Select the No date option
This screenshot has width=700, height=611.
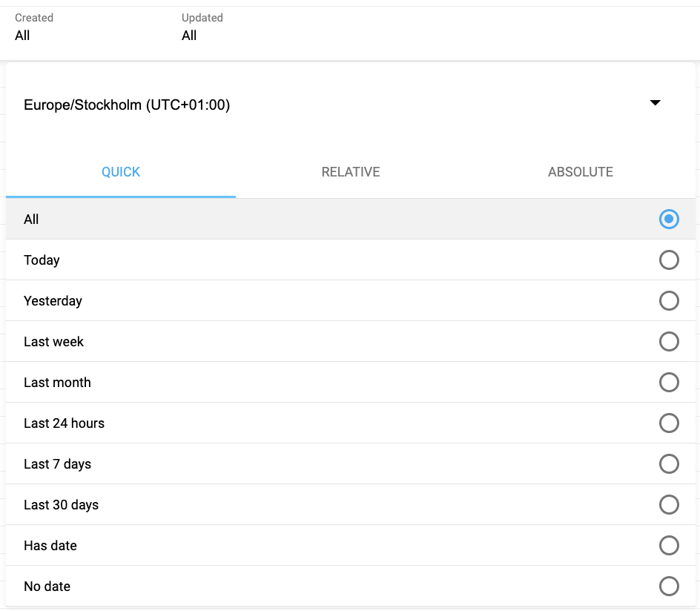[x=669, y=586]
